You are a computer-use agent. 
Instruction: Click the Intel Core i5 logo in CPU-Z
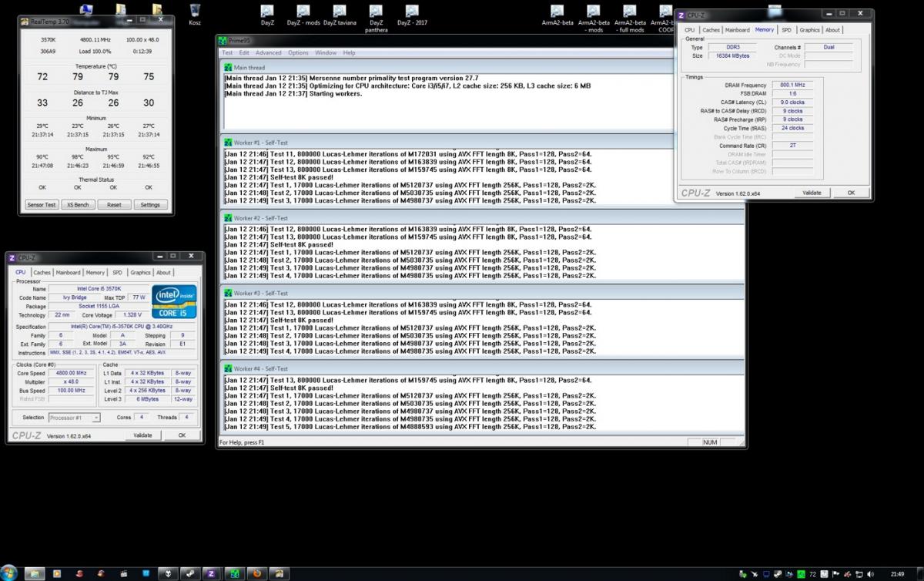coord(174,301)
